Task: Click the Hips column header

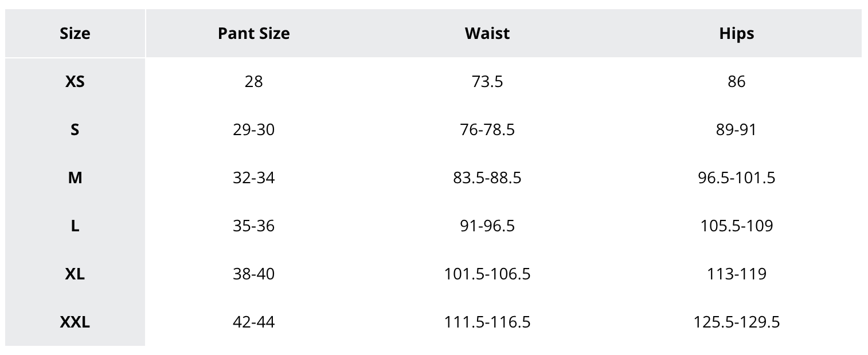Action: coord(736,34)
